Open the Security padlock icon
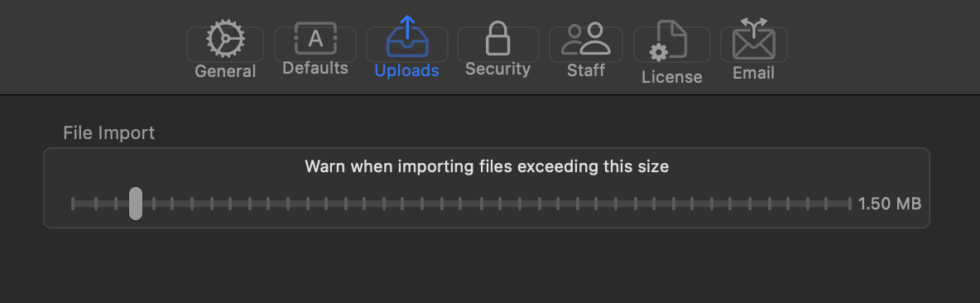Screen dimensions: 980x303 (x=497, y=38)
